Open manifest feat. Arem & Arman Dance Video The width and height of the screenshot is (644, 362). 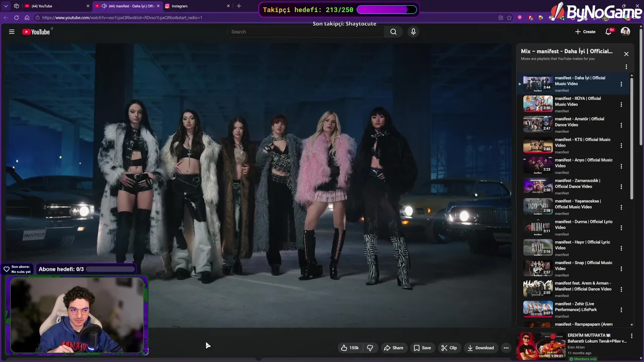[x=583, y=286]
